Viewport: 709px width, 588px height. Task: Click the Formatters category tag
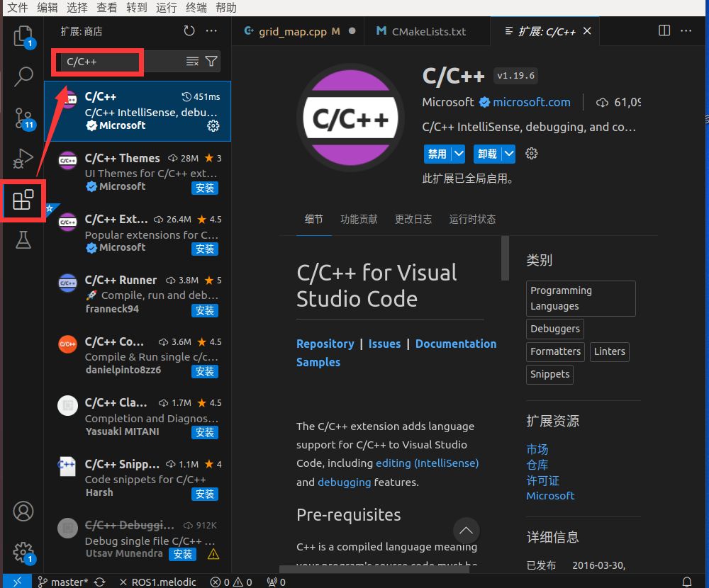click(x=555, y=351)
